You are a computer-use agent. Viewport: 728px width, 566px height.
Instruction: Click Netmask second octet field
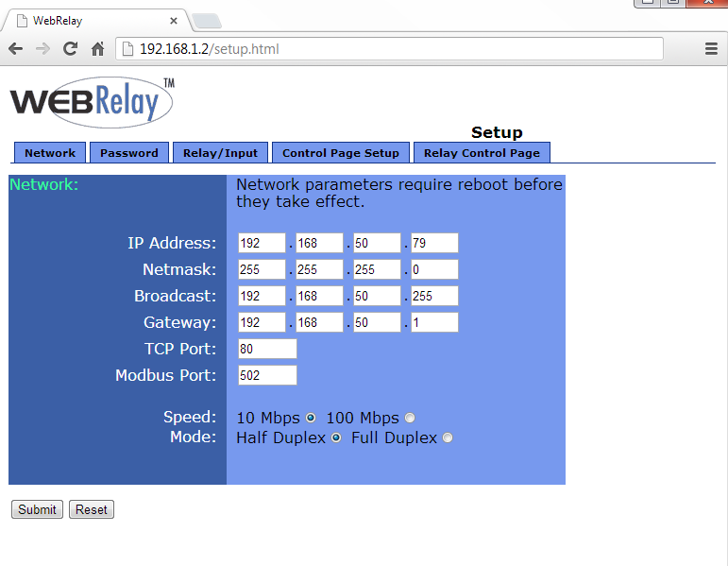[x=319, y=269]
